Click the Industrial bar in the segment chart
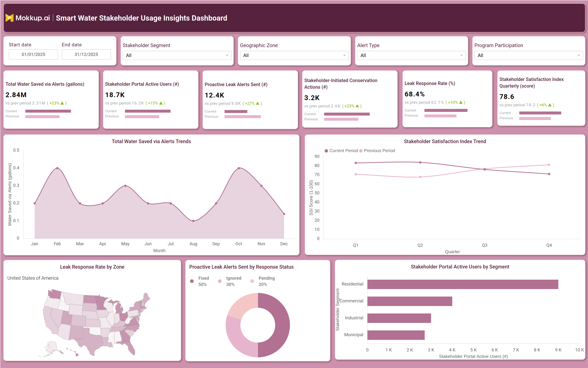Image resolution: width=588 pixels, height=368 pixels. pos(399,318)
